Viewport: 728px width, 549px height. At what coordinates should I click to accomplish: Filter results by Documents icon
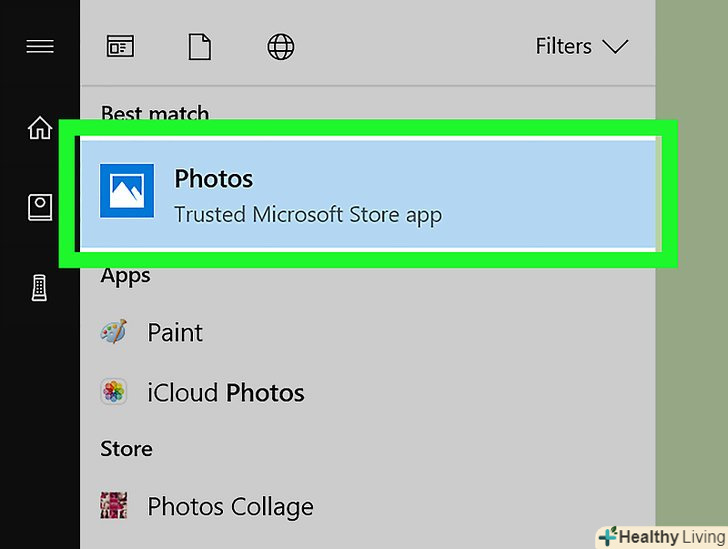click(x=200, y=47)
